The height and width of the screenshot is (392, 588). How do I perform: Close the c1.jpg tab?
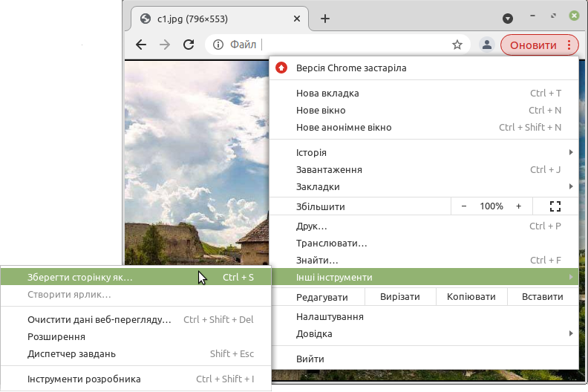295,19
